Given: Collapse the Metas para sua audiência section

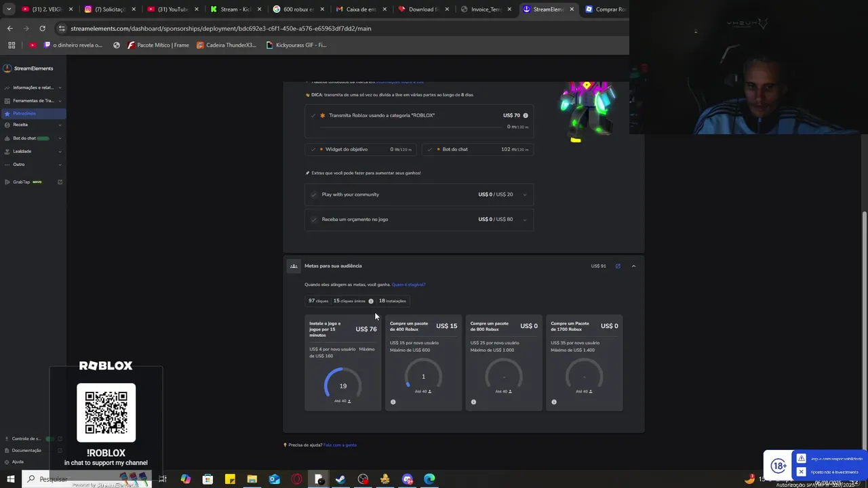Looking at the screenshot, I should [x=633, y=266].
